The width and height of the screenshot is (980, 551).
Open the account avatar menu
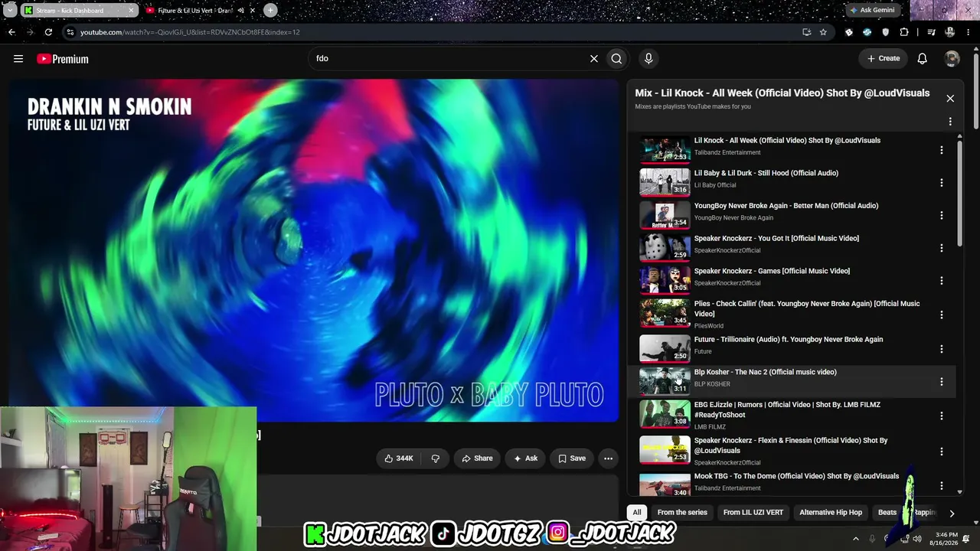[952, 58]
